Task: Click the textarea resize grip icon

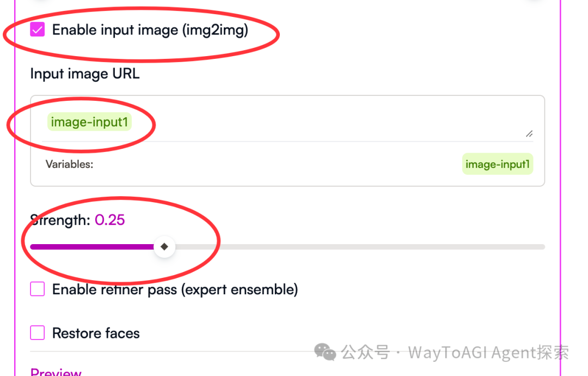Action: point(529,134)
